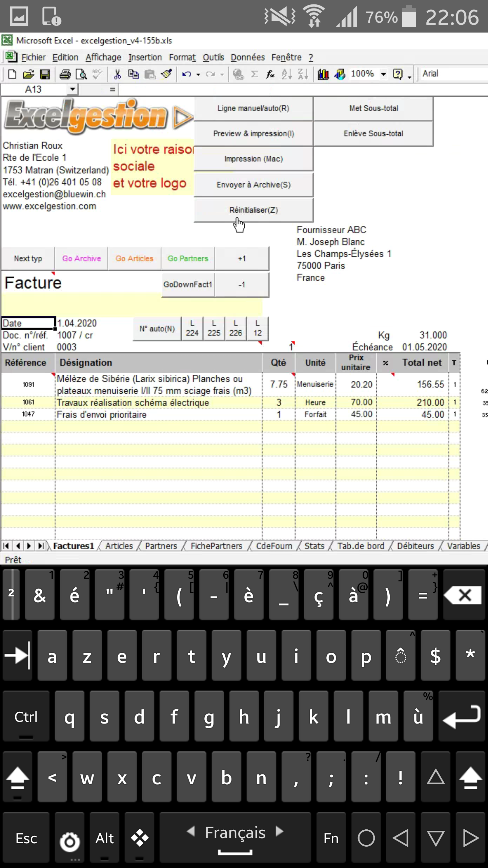Open the Fichier menu
This screenshot has height=868, width=488.
tap(33, 57)
